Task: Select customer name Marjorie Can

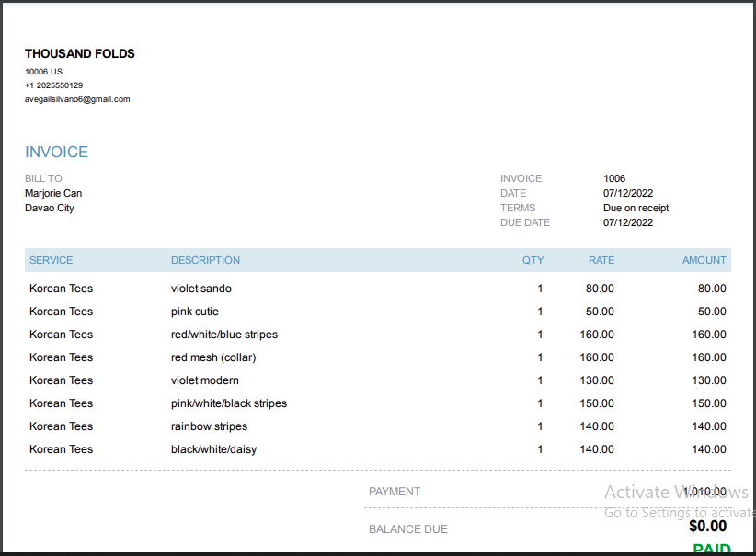Action: pyautogui.click(x=53, y=193)
